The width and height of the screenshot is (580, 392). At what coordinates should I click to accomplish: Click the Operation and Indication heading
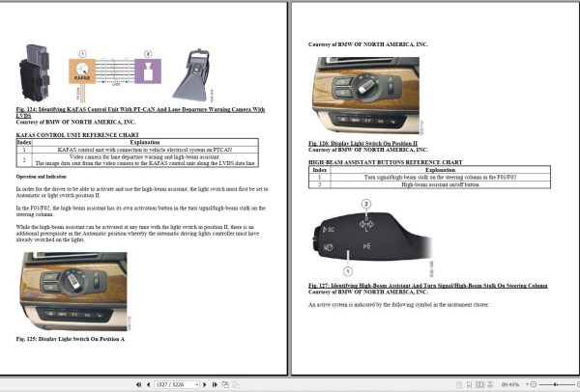point(41,177)
